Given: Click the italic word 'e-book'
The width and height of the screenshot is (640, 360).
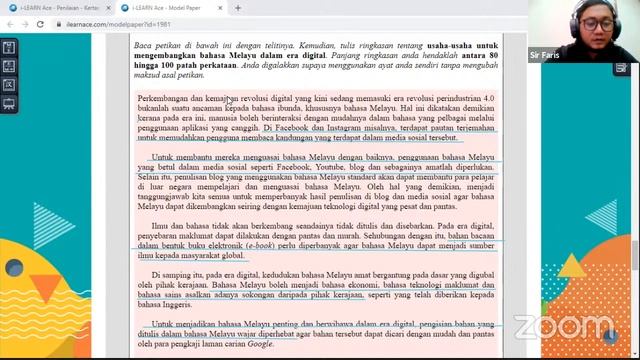Looking at the screenshot, I should (x=260, y=246).
